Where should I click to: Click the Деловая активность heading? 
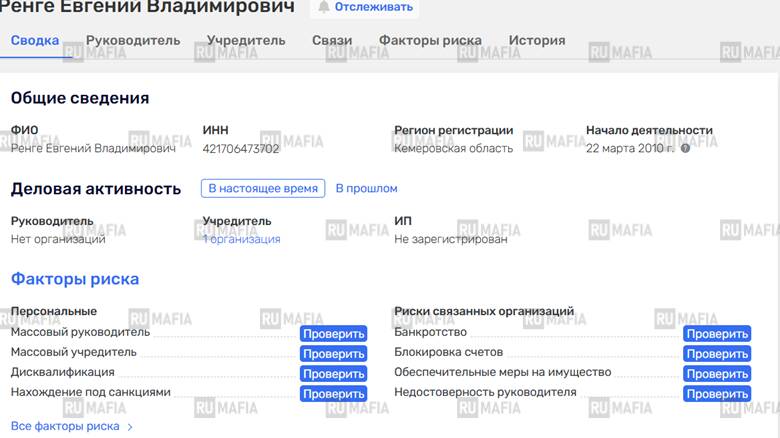[96, 189]
